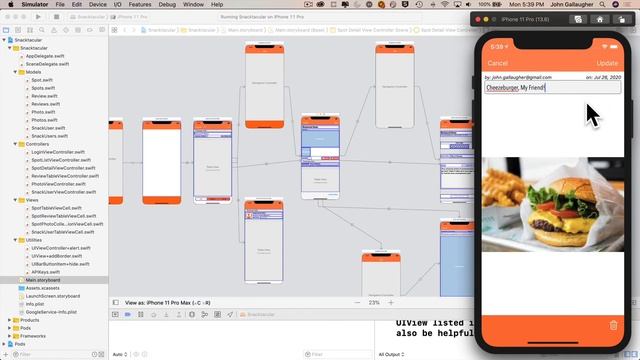Screen dimensions: 640x360
Task: Select Review.swift in the navigator
Action: [x=44, y=96]
